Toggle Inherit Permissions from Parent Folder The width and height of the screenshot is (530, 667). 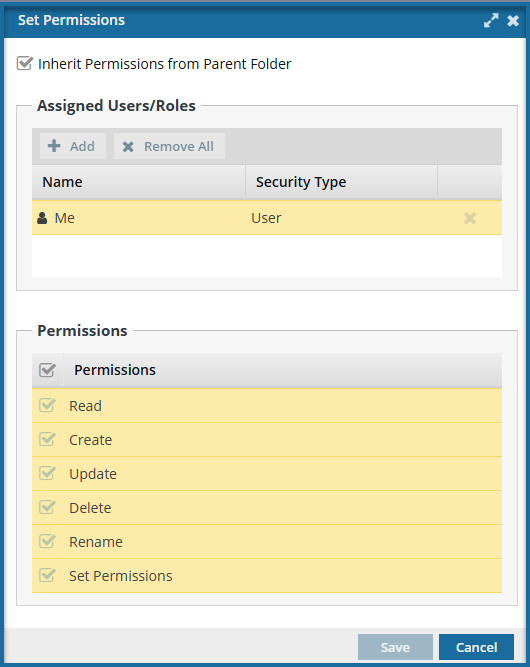tap(25, 63)
